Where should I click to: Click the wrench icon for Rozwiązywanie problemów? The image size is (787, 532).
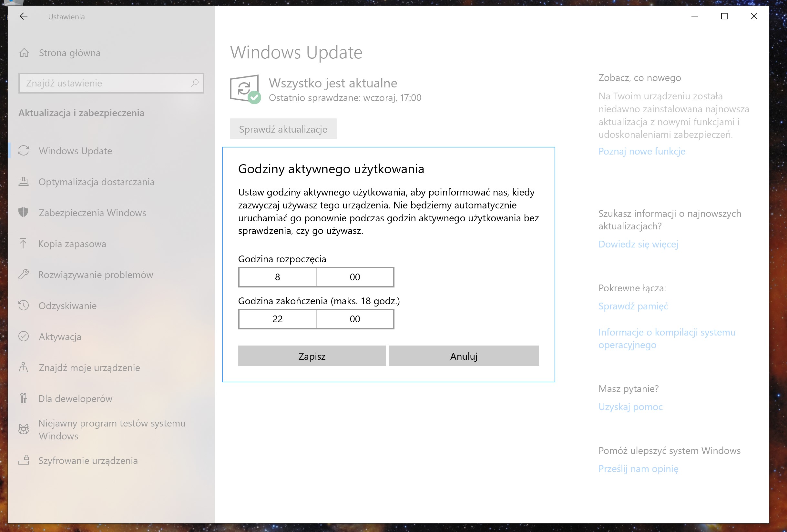(x=24, y=275)
